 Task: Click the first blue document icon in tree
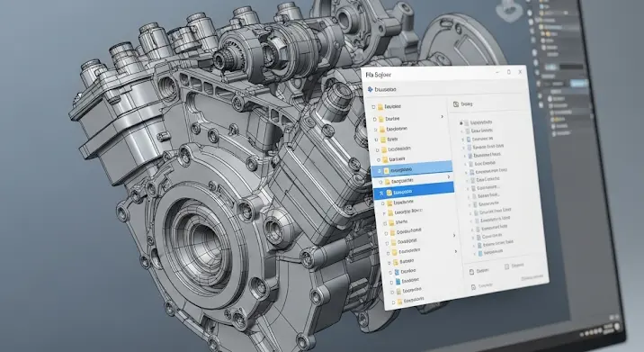pyautogui.click(x=397, y=272)
